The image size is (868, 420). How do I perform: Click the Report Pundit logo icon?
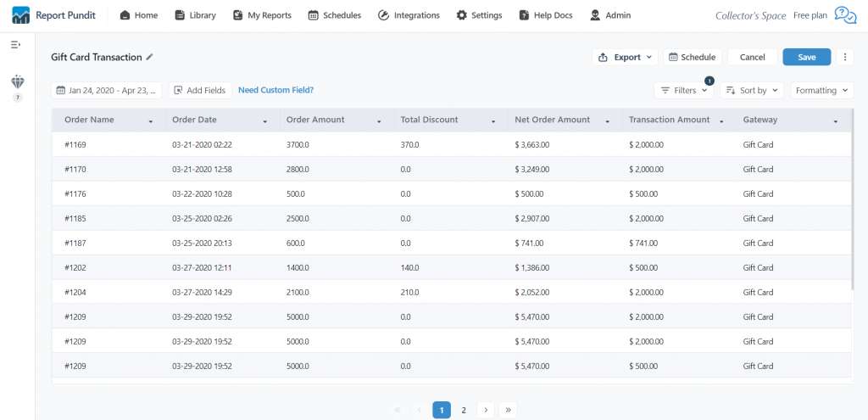[x=20, y=15]
